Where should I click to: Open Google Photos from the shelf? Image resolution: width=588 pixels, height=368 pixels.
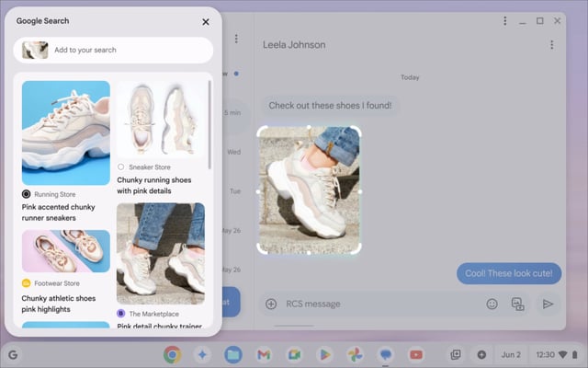pyautogui.click(x=356, y=354)
